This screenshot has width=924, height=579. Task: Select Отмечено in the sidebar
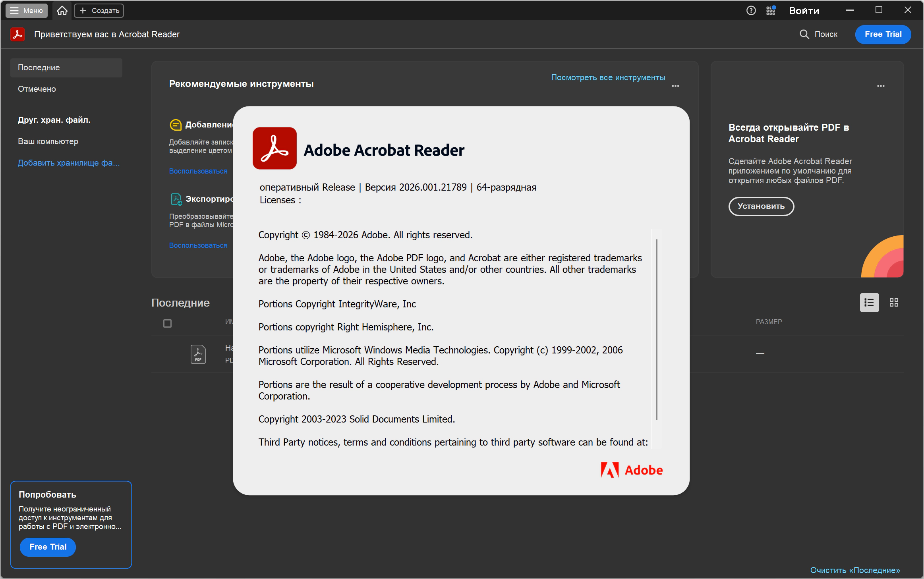pyautogui.click(x=37, y=89)
